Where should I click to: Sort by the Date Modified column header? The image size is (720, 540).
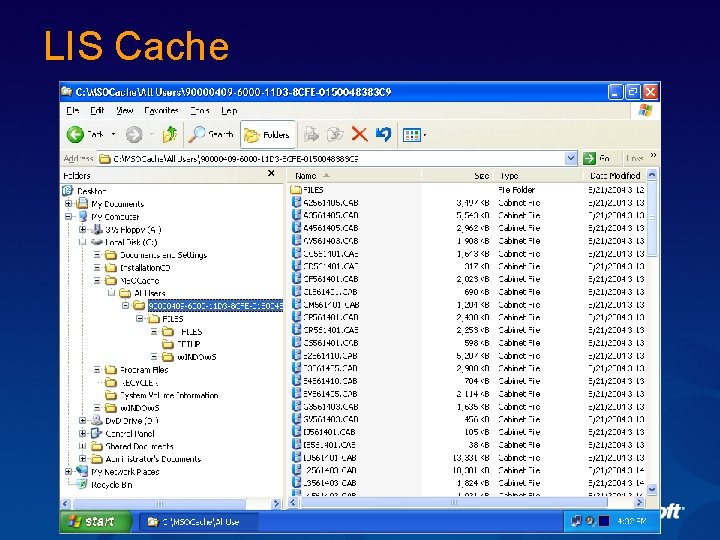click(615, 175)
